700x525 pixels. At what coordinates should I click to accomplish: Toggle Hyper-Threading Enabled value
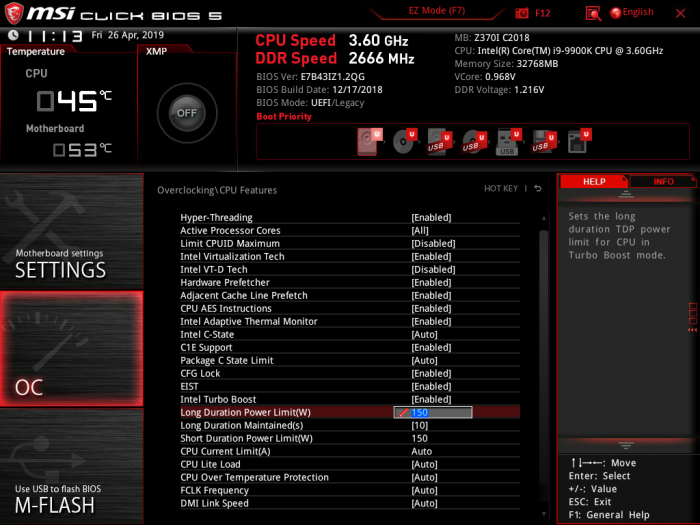tap(431, 218)
